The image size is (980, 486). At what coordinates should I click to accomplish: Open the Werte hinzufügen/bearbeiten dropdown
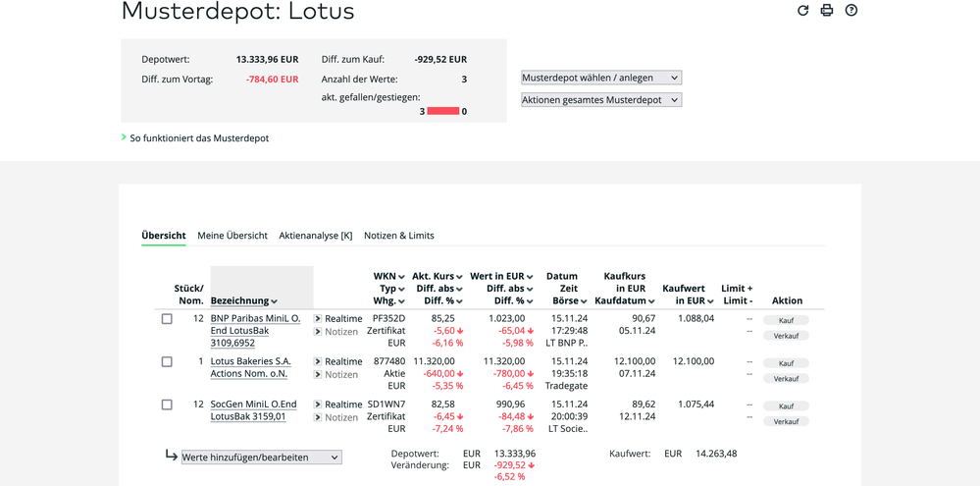pyautogui.click(x=262, y=458)
